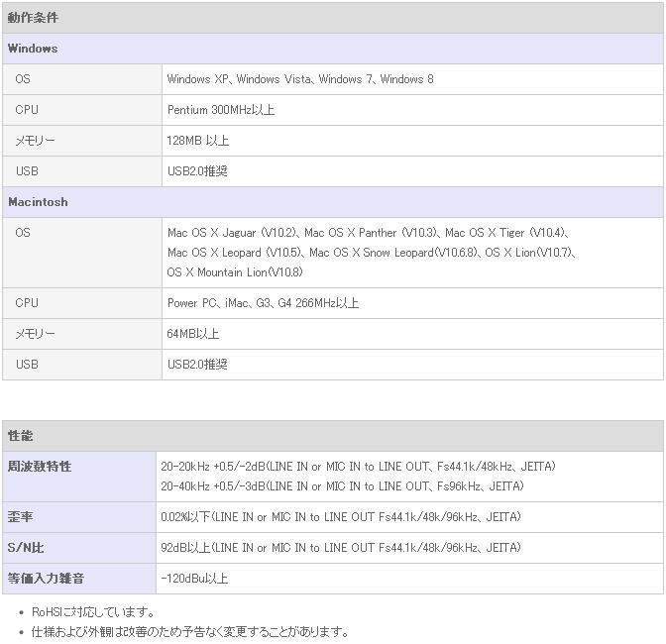This screenshot has width=666, height=644.
Task: Click the 性能 table header
Action: click(x=333, y=436)
